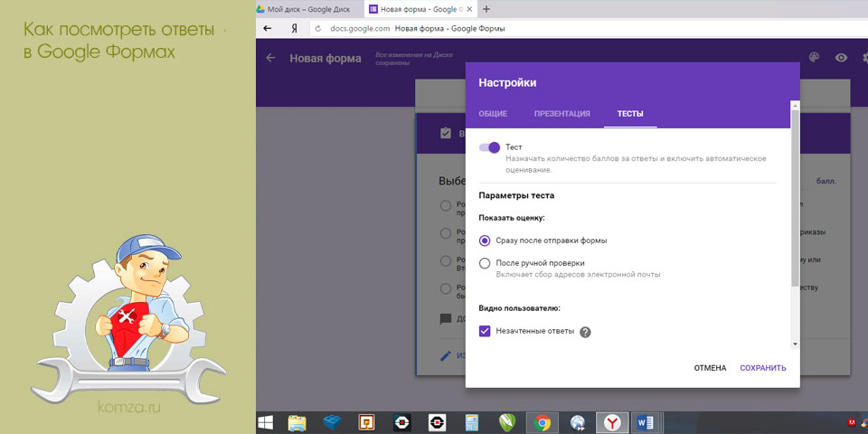
Task: Click the 'Видно пользователю:' label
Action: click(x=519, y=307)
